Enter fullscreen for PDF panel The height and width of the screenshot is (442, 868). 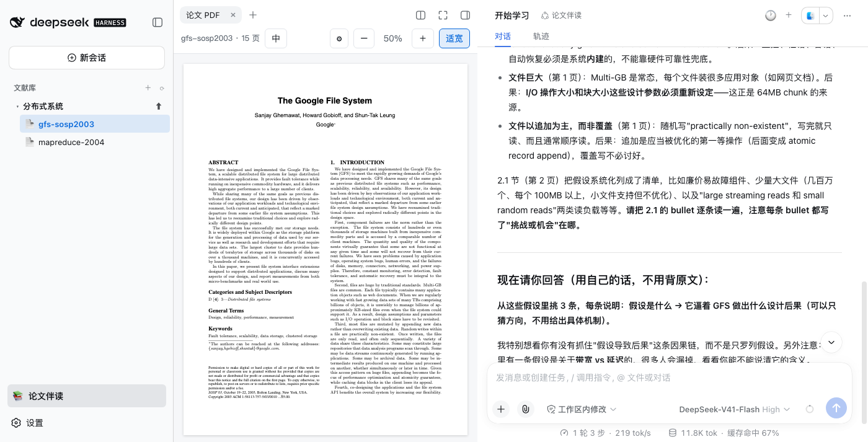pos(443,15)
